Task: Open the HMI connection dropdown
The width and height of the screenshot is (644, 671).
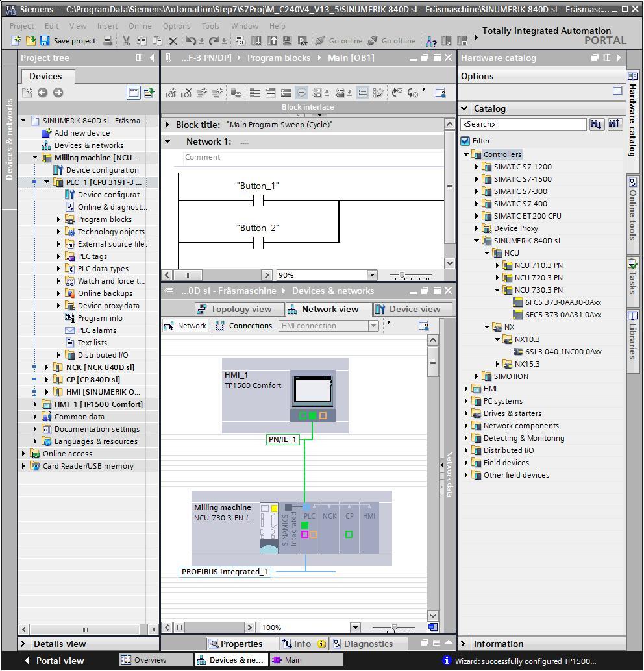Action: click(373, 326)
